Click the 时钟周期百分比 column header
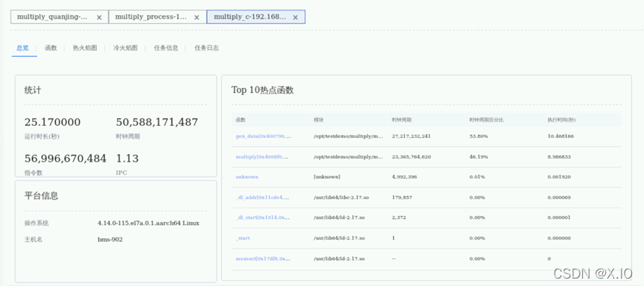This screenshot has width=644, height=286. (x=486, y=120)
